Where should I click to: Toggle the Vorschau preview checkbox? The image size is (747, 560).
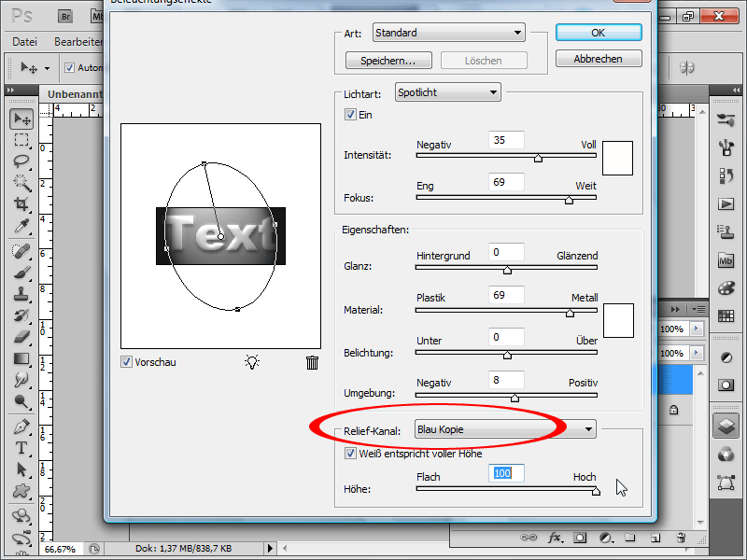click(126, 362)
